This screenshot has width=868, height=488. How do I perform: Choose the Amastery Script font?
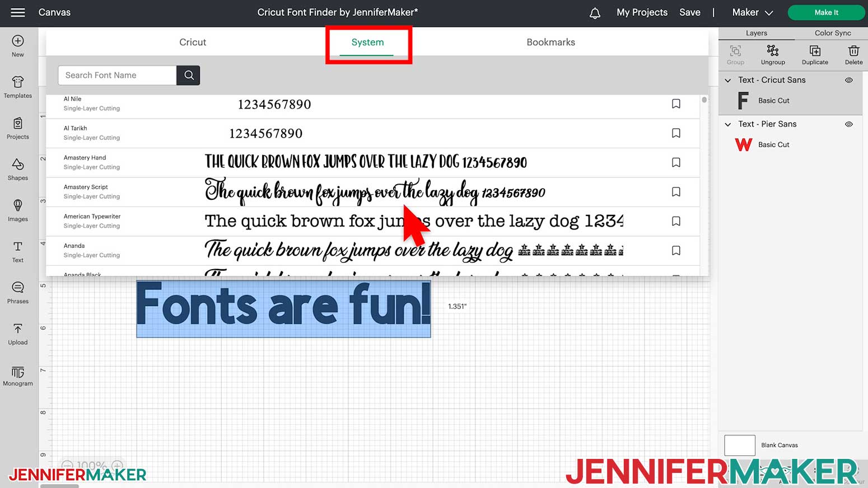click(x=373, y=192)
